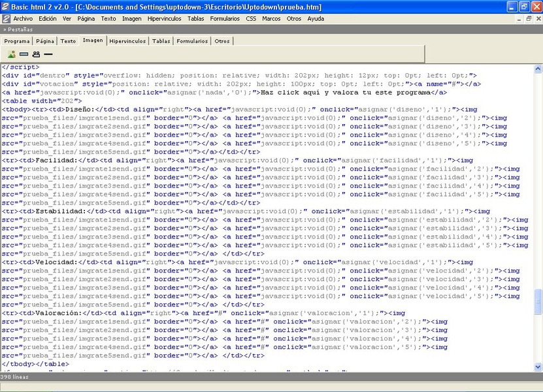Switch to the Programa tab

coord(16,41)
